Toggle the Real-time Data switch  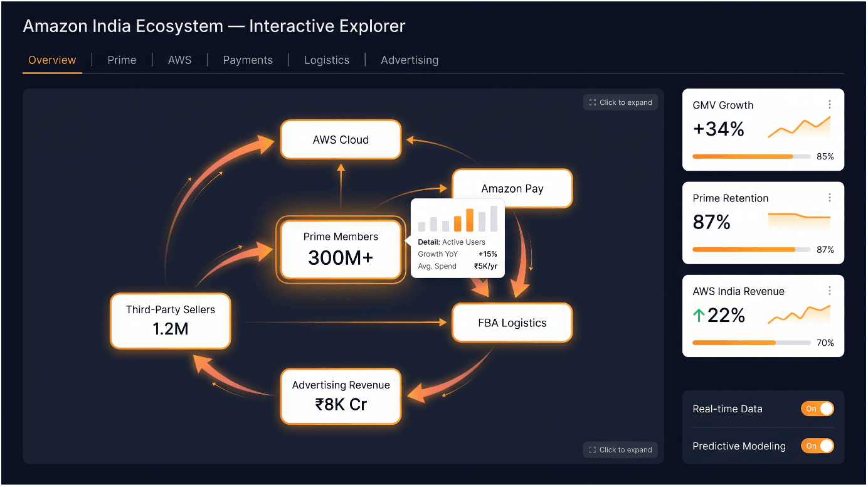817,409
